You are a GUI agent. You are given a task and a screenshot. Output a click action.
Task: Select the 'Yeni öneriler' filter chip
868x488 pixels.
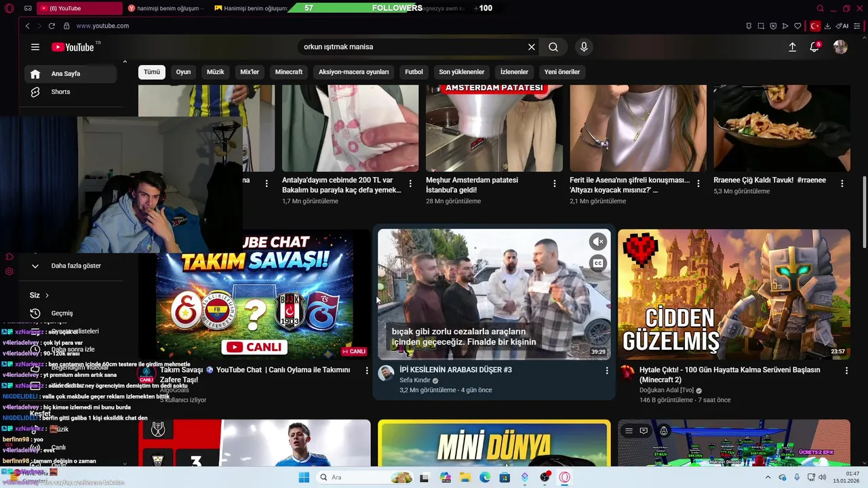562,72
